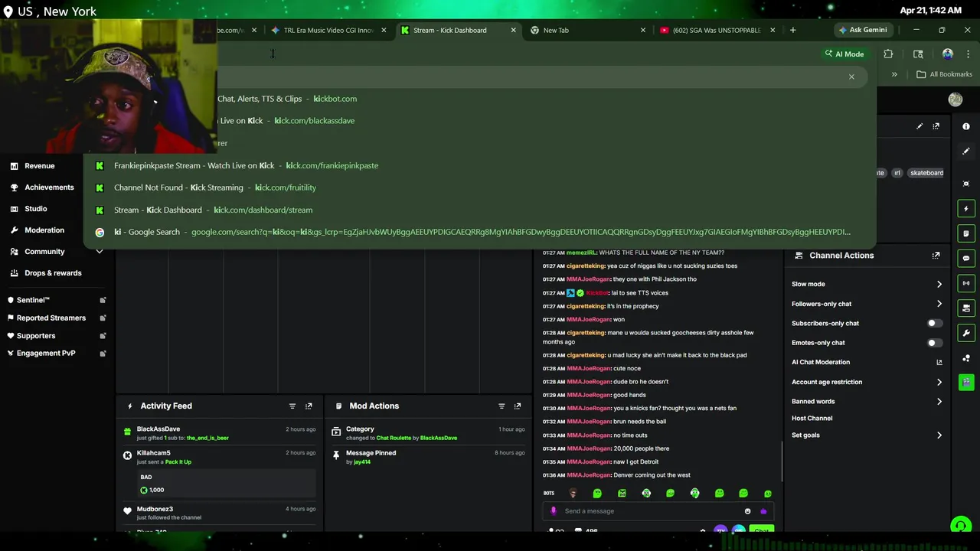980x551 pixels.
Task: Clear the address bar with the X
Action: point(851,77)
